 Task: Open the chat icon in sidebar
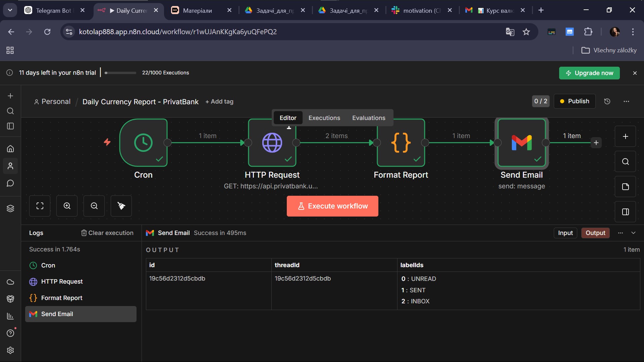tap(10, 183)
